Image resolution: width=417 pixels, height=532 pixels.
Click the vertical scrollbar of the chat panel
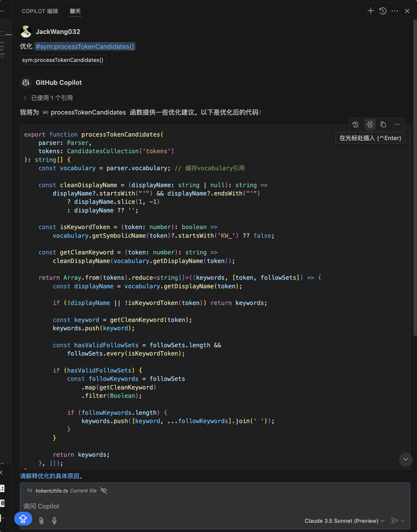coord(415,179)
